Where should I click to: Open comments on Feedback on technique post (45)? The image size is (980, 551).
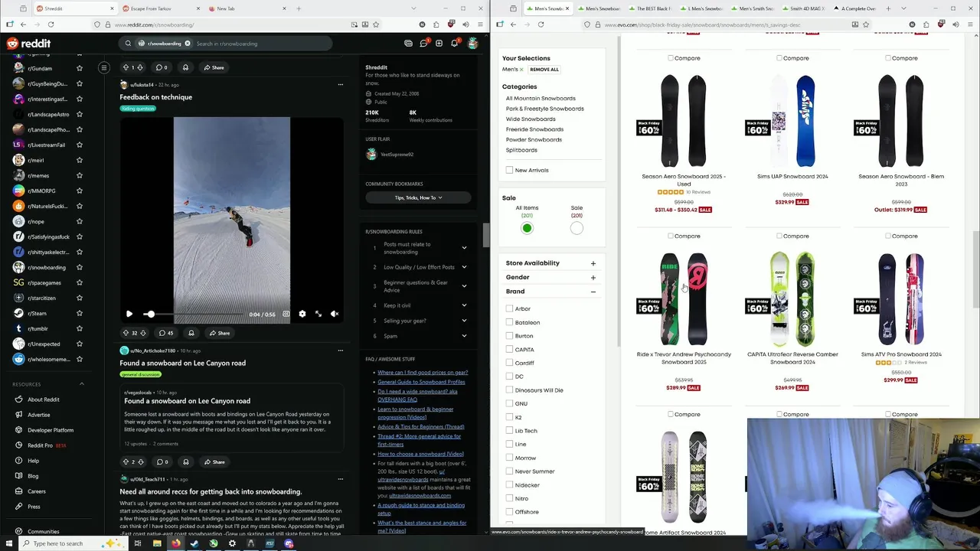[166, 333]
